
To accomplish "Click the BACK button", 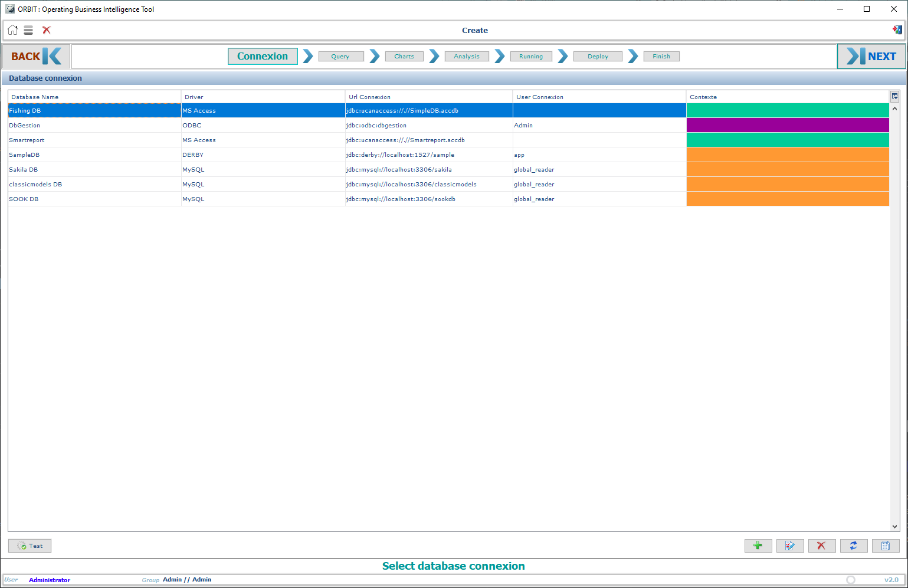I will tap(36, 56).
